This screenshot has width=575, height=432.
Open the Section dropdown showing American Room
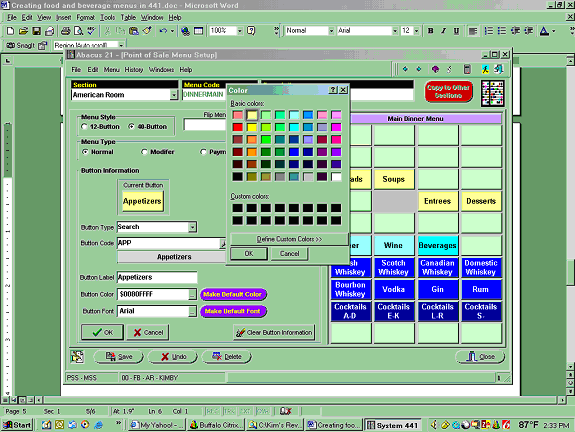pos(174,95)
